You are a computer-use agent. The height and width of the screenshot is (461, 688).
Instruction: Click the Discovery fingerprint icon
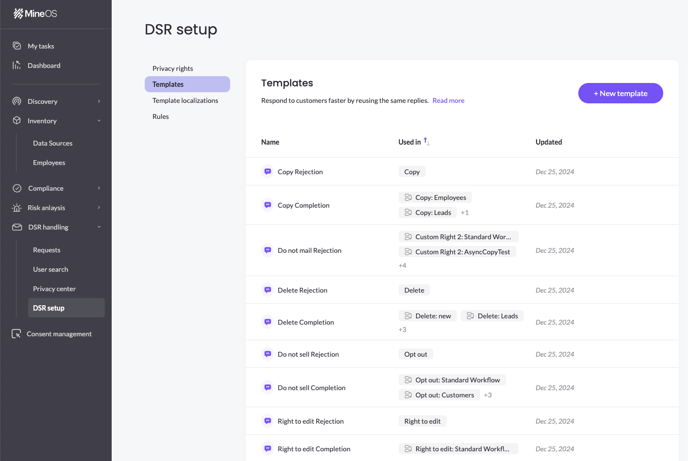tap(17, 101)
